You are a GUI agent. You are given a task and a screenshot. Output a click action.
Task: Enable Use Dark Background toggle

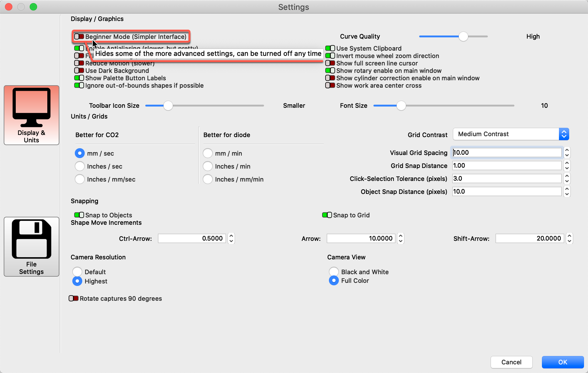[x=79, y=71]
